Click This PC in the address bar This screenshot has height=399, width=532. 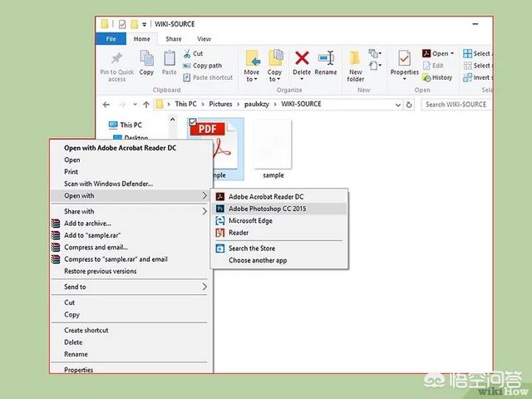pos(185,104)
